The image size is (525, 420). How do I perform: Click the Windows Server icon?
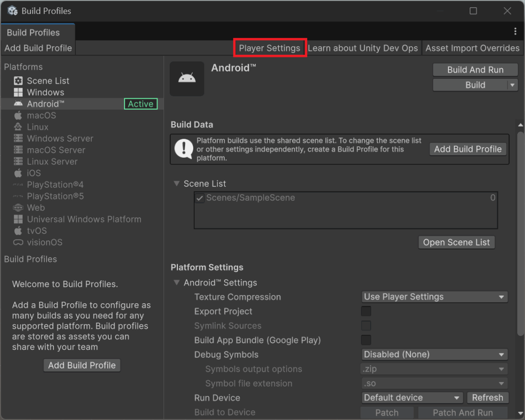(18, 138)
